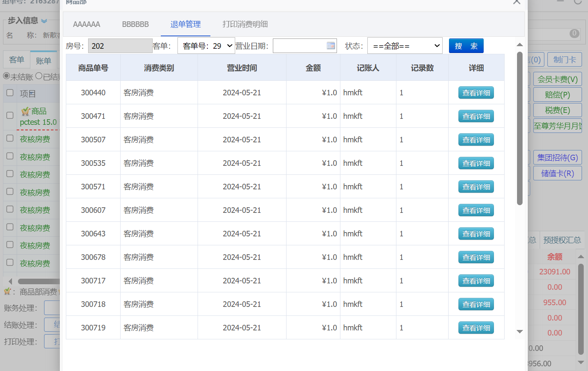Click the 记录数 column header
Screen dimensions: 588x371
tap(422, 68)
